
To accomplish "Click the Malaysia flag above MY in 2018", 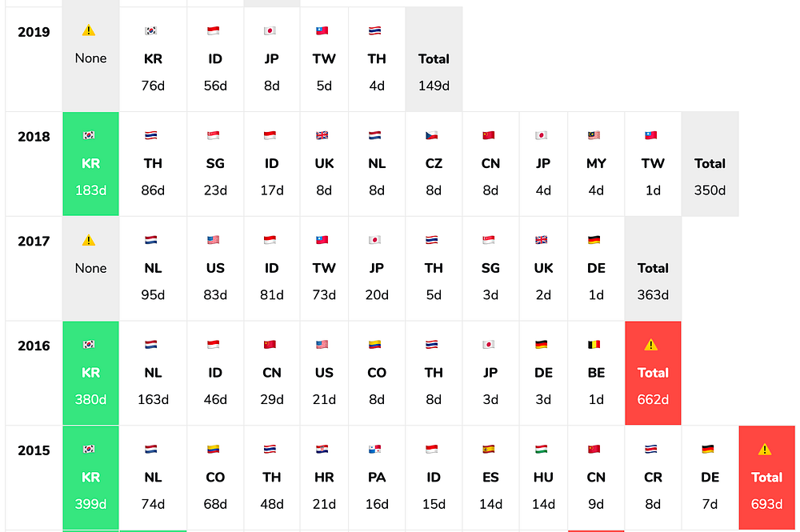I will pos(594,135).
